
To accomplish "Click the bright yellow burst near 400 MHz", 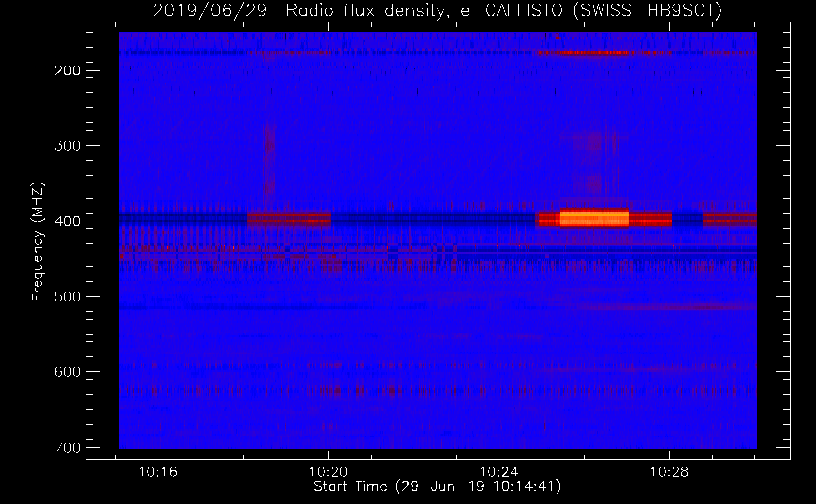I will (x=595, y=218).
